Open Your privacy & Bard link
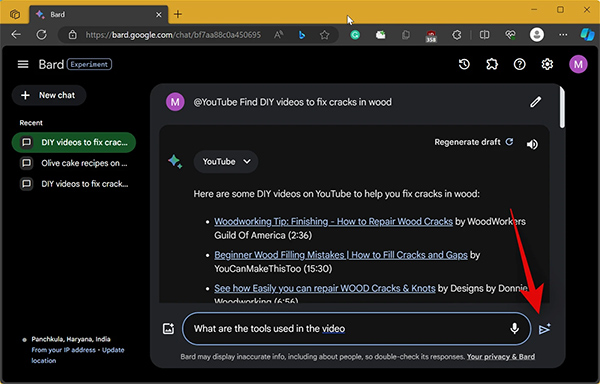Image resolution: width=600 pixels, height=384 pixels. [501, 357]
